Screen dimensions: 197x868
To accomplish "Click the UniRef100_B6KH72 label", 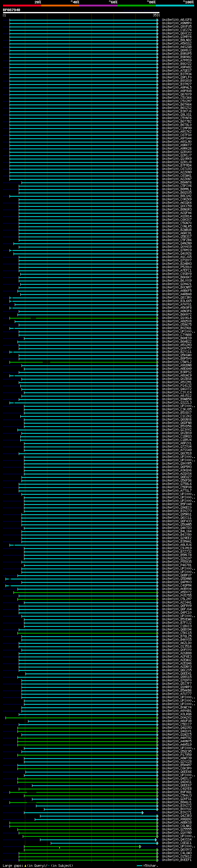I will pos(177,315).
